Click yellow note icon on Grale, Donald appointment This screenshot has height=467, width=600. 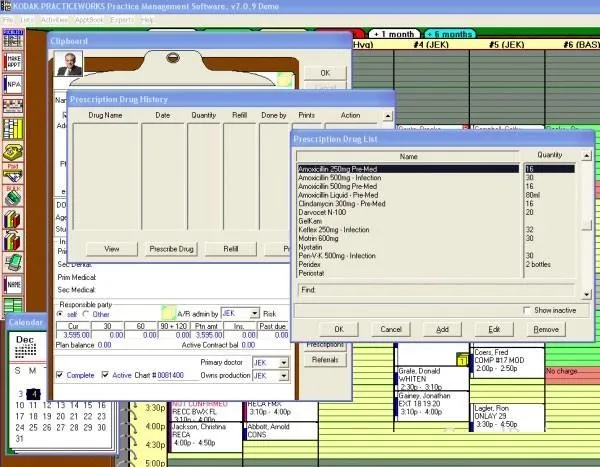click(462, 360)
